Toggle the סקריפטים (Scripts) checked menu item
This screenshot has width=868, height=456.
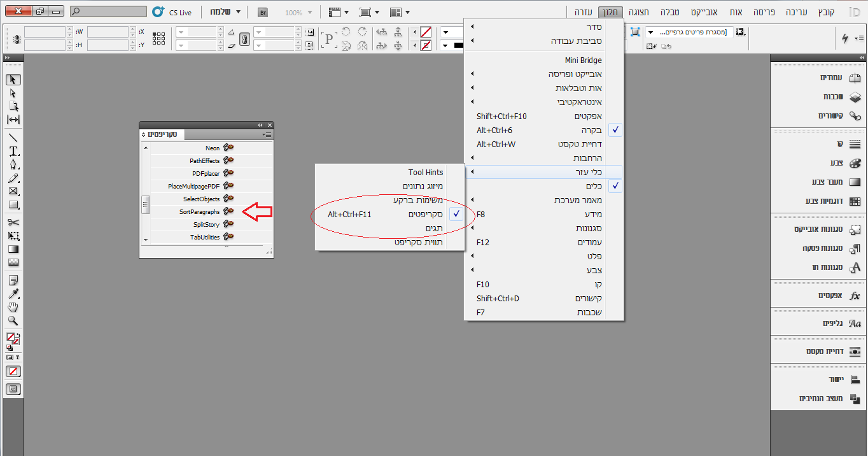click(389, 215)
